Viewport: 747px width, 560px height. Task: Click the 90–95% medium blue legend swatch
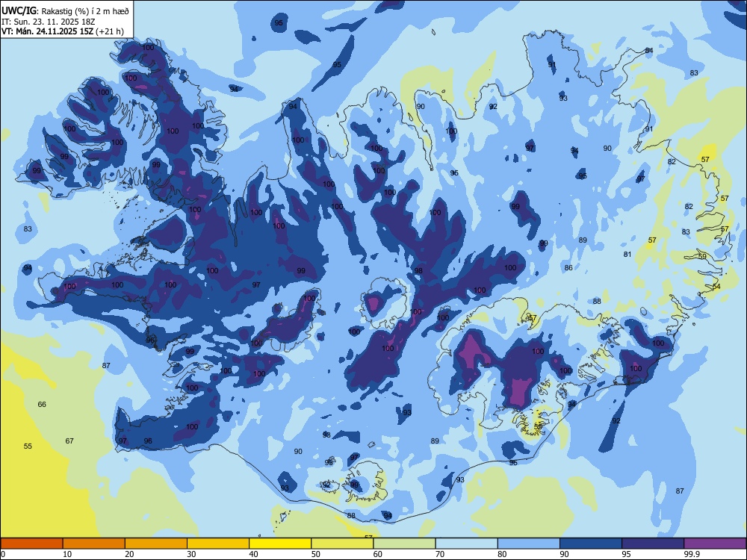(591, 544)
